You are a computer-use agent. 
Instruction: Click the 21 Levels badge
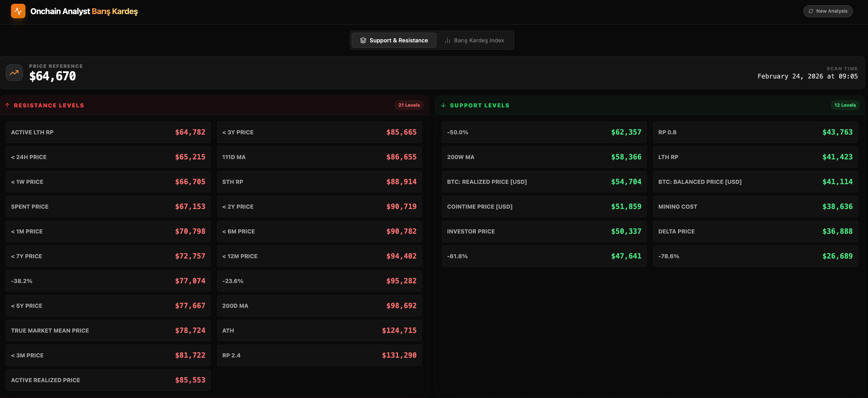(x=409, y=105)
